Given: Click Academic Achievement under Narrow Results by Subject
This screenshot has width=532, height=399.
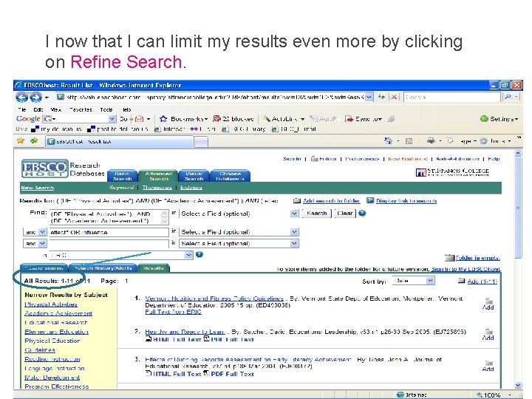Looking at the screenshot, I should 58,313.
